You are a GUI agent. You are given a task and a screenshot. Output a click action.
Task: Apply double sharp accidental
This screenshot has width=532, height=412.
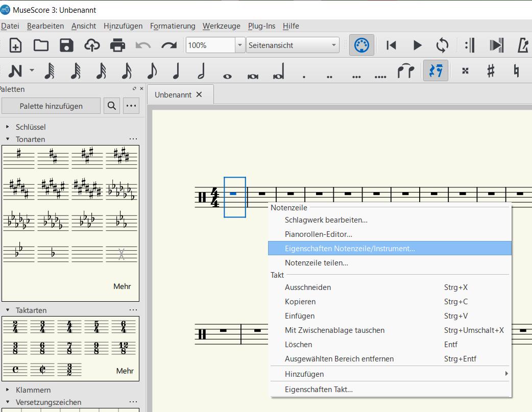coord(465,70)
